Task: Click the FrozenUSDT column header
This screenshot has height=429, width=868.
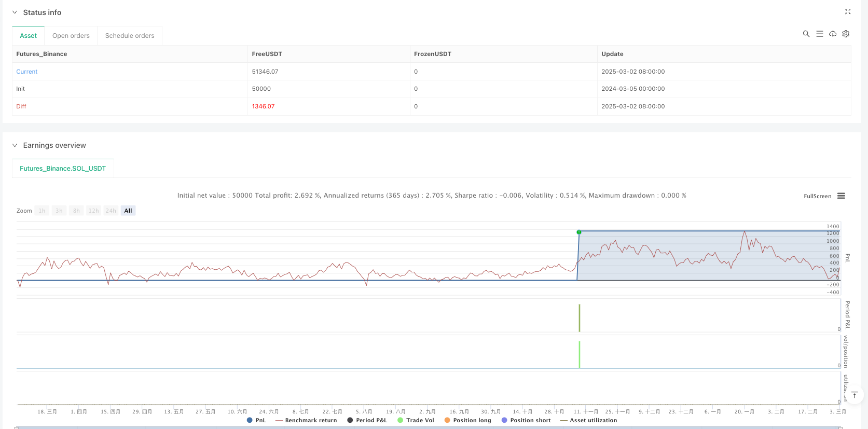Action: point(433,54)
